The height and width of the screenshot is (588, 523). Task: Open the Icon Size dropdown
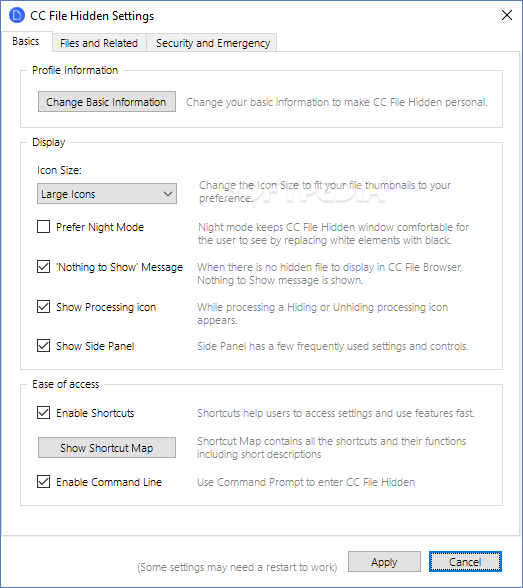tap(106, 194)
